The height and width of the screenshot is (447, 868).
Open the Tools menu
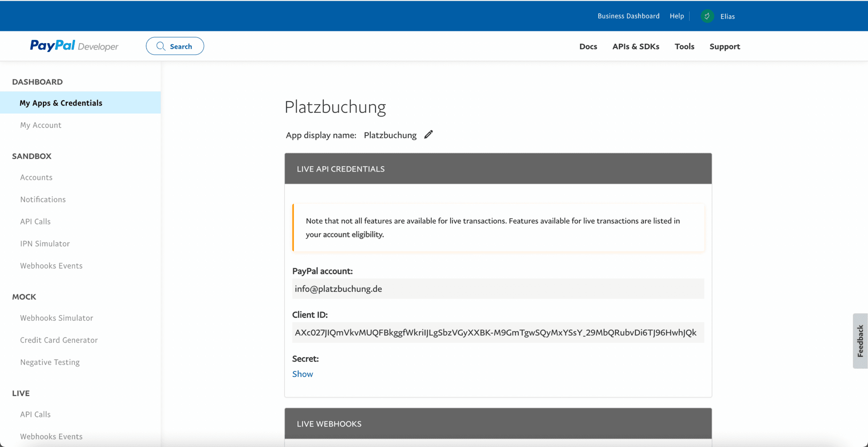[684, 47]
